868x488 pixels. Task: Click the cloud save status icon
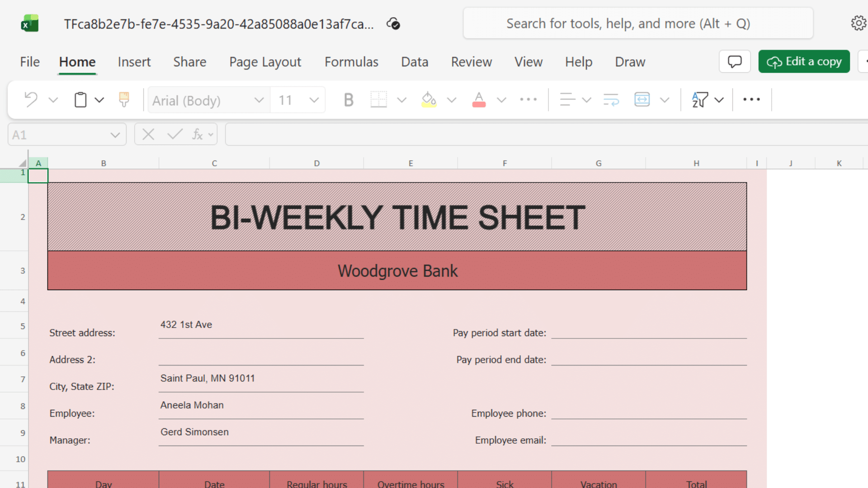pyautogui.click(x=393, y=23)
